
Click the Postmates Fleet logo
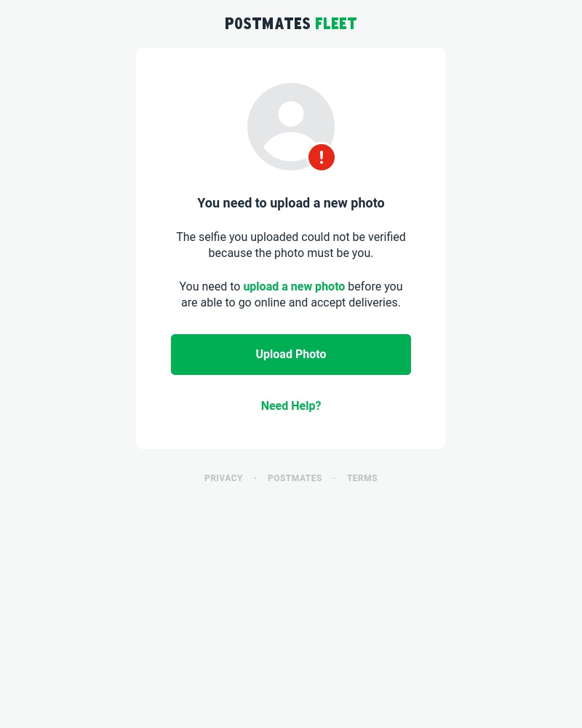click(x=290, y=23)
